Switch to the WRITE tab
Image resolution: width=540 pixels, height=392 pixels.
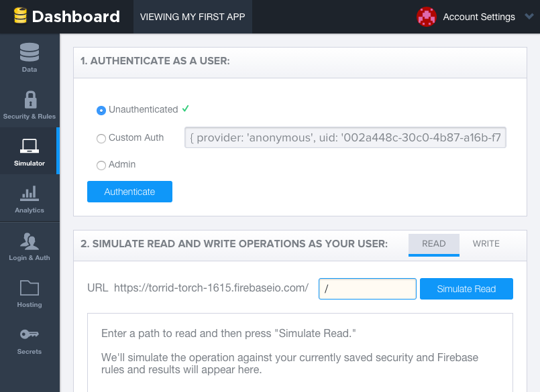(486, 244)
